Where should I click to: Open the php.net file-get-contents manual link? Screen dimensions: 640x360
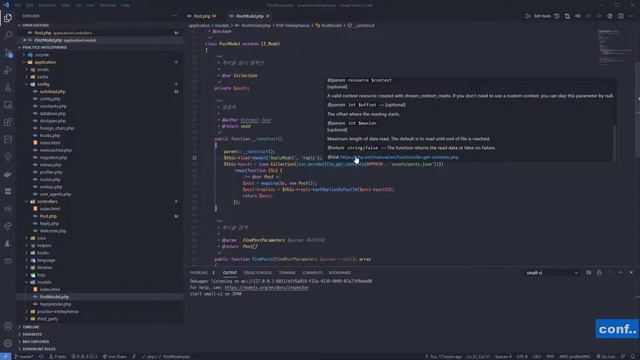click(x=399, y=157)
